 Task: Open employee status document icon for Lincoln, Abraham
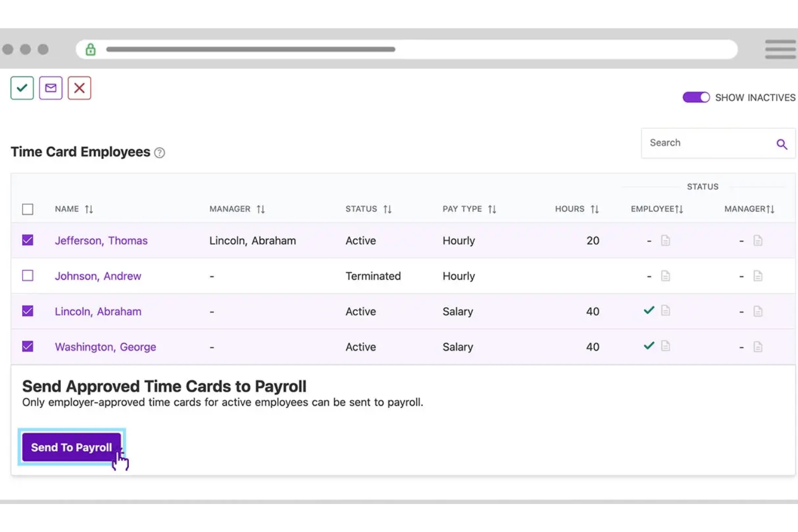pos(665,310)
